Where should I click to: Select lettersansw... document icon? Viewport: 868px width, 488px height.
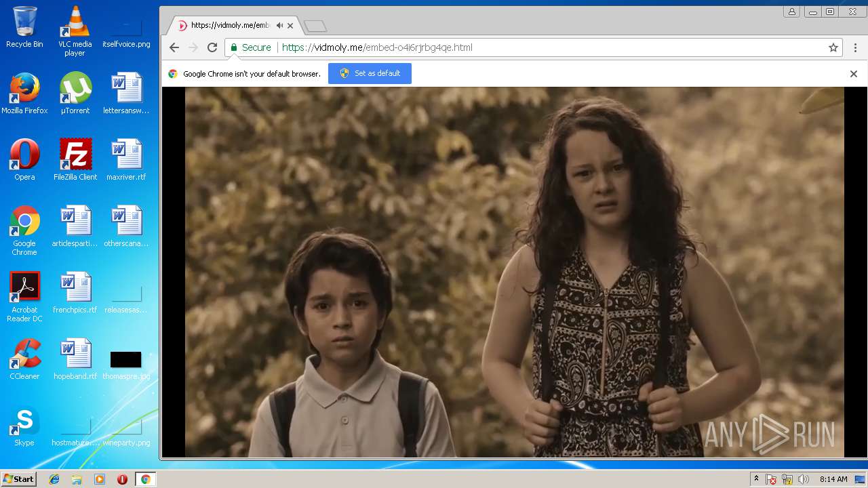[126, 94]
